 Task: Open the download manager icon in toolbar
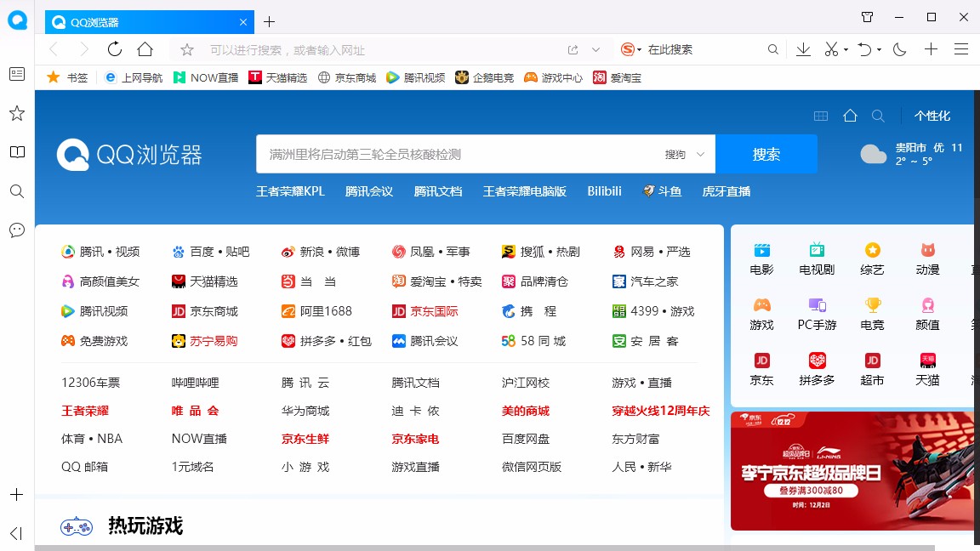tap(802, 49)
